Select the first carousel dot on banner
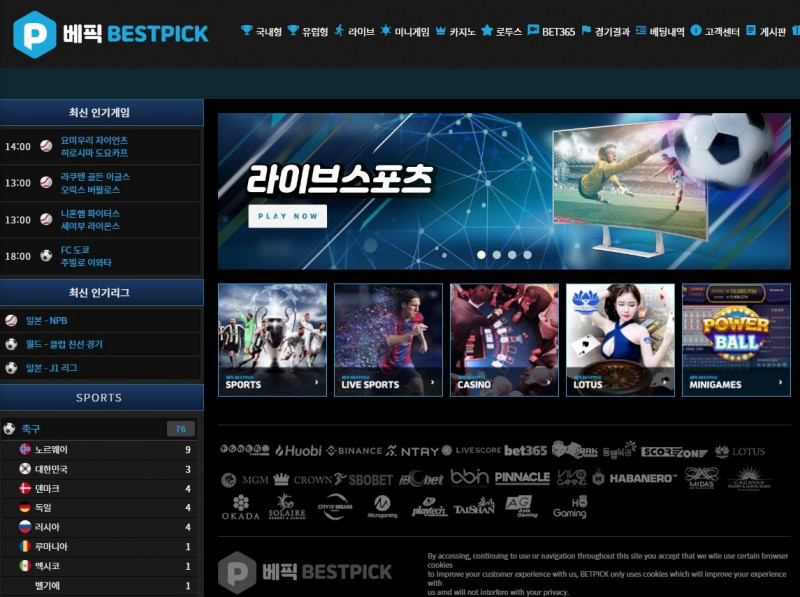Screen dimensions: 800x597 (481, 255)
